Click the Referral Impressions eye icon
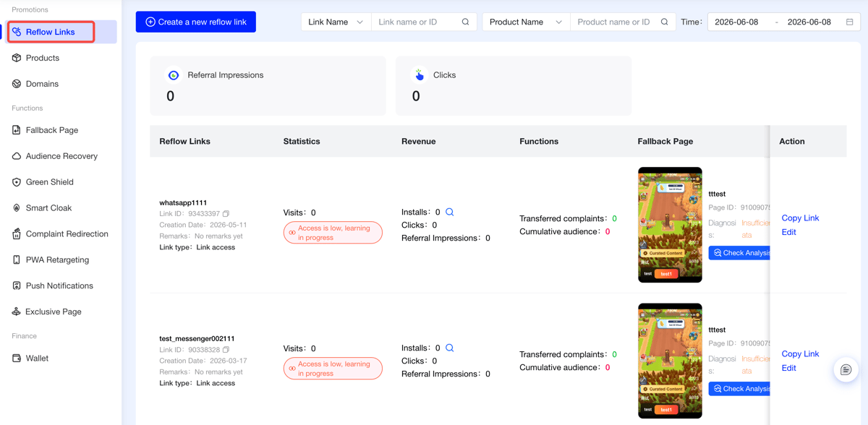Screen dimensions: 868x425 click(x=174, y=75)
